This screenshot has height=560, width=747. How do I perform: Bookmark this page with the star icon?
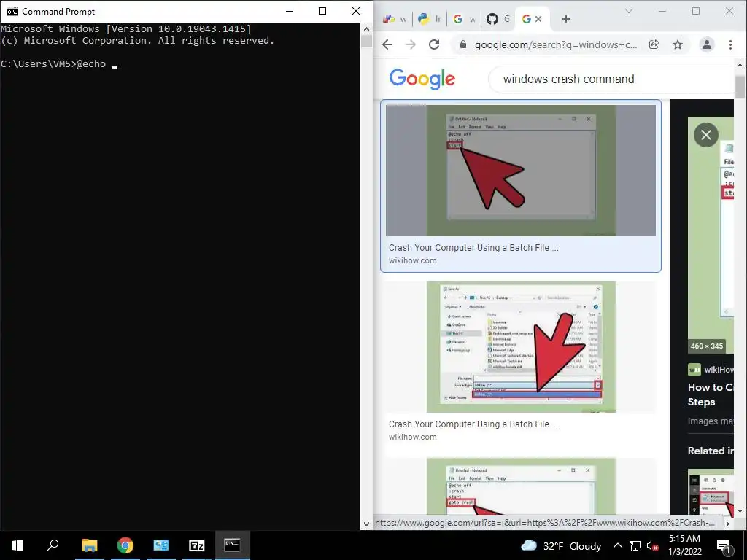[x=678, y=44]
